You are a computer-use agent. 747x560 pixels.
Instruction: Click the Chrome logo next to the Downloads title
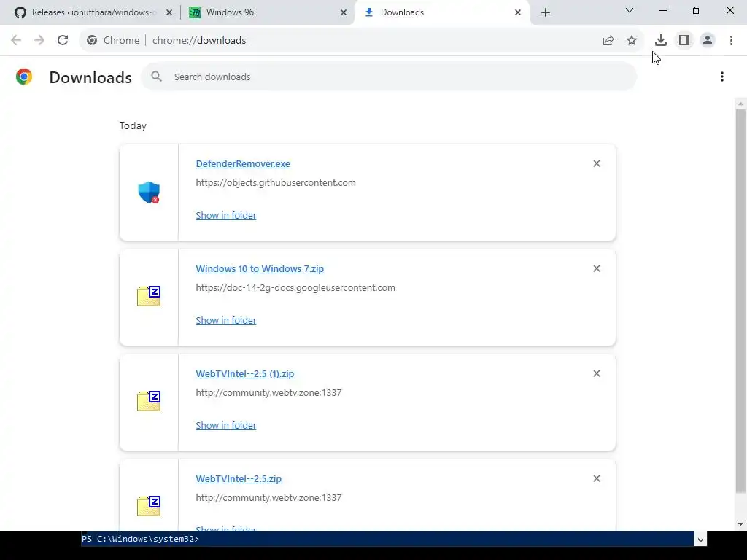[24, 77]
